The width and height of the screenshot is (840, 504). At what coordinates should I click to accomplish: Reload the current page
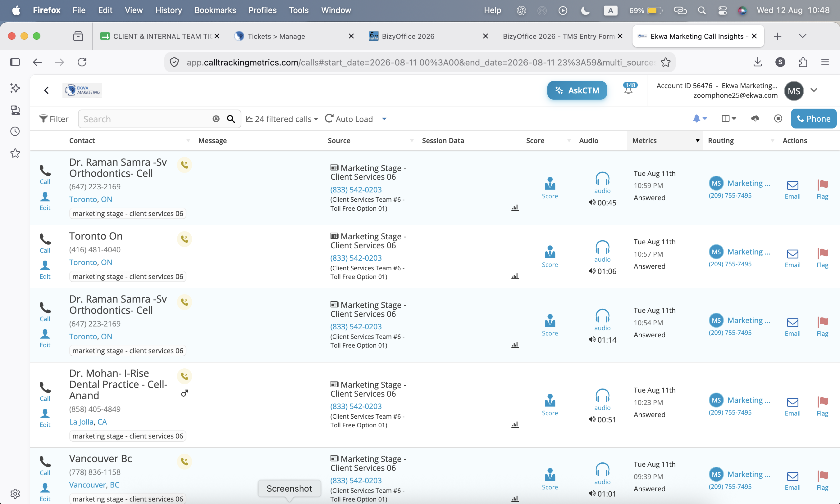coord(82,62)
